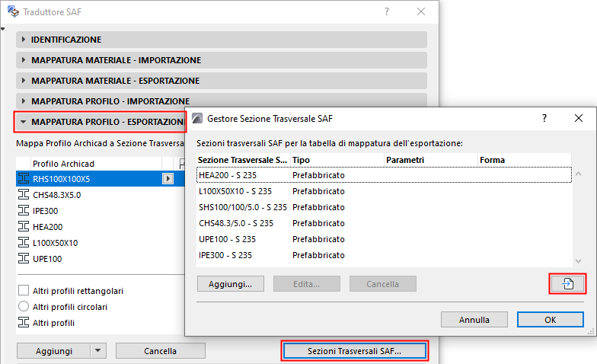Click the profile icon beside UPE100

coord(24,259)
